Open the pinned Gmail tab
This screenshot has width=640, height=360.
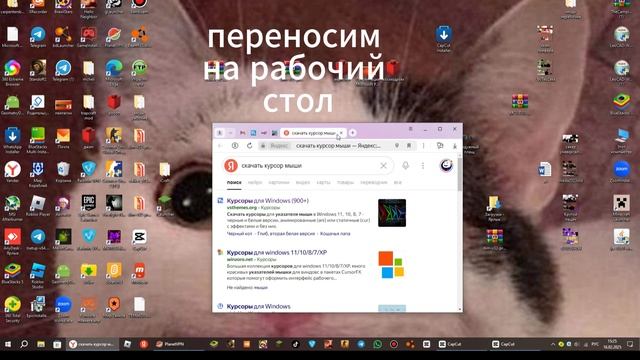tap(242, 133)
